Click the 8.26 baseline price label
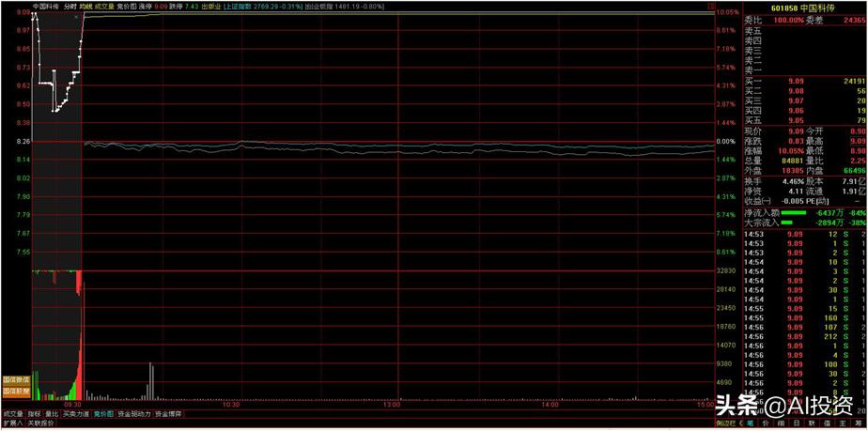This screenshot has width=868, height=431. pos(23,141)
